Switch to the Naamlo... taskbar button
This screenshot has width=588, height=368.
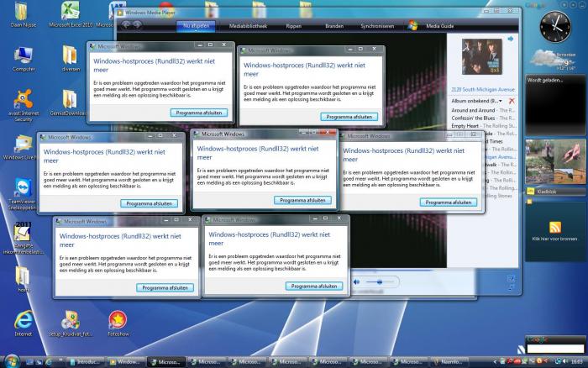tap(449, 362)
